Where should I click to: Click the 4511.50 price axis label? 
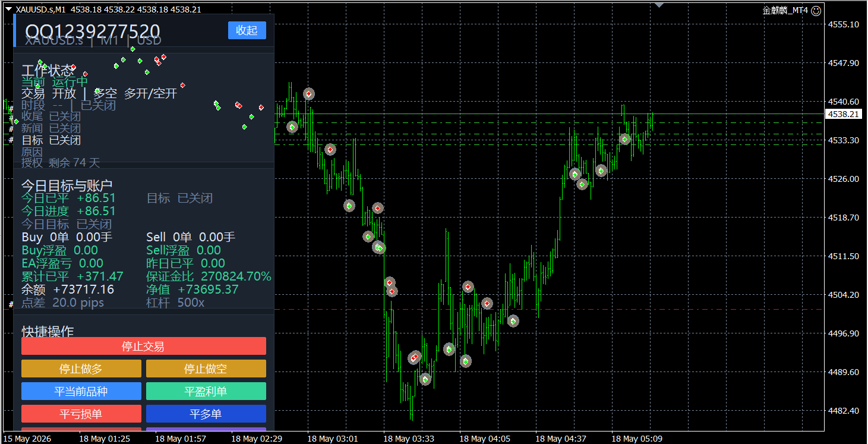844,256
